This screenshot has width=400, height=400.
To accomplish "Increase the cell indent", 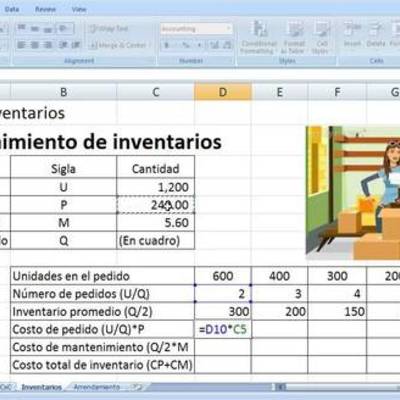I will (76, 45).
